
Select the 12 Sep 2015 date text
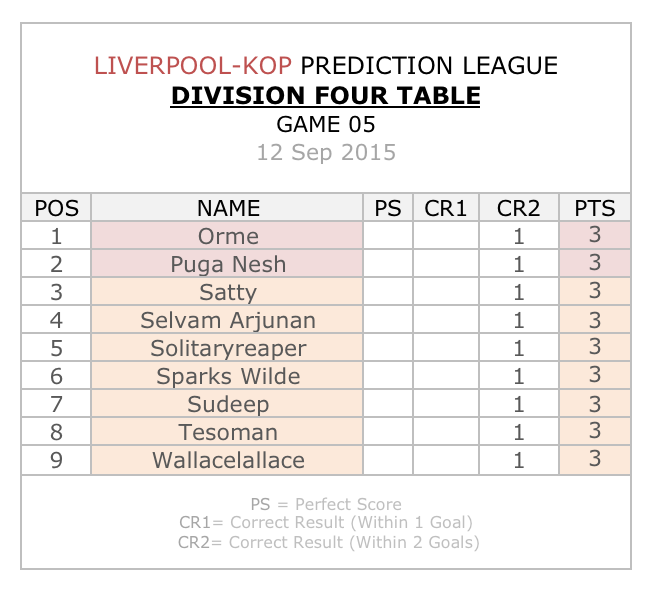326,153
